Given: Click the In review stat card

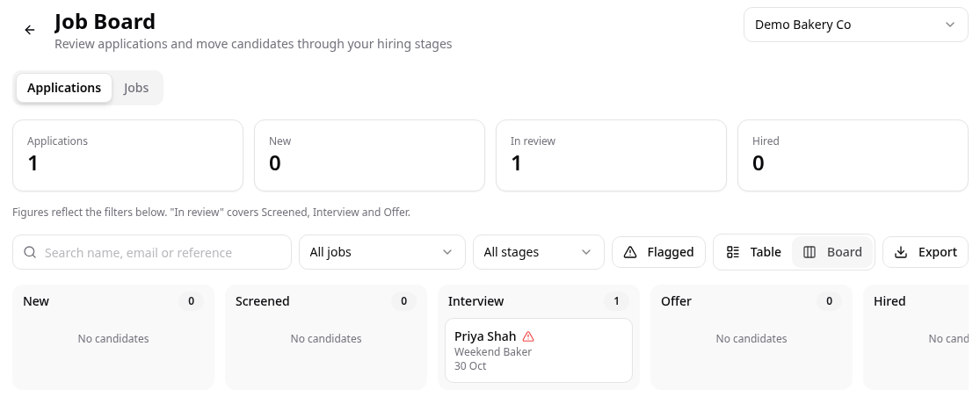Looking at the screenshot, I should [x=611, y=155].
